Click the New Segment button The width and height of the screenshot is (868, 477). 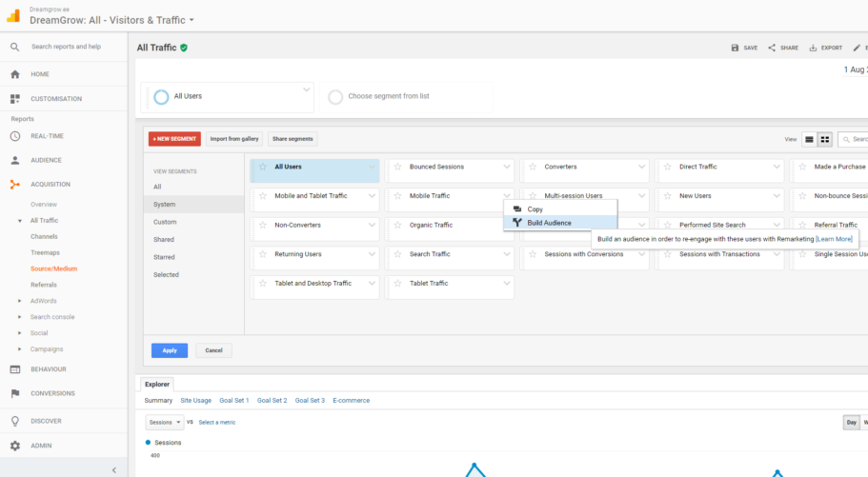174,139
